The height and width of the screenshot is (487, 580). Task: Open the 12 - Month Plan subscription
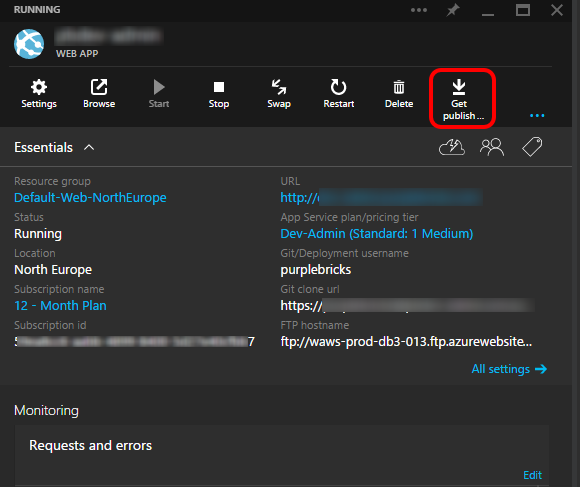60,305
